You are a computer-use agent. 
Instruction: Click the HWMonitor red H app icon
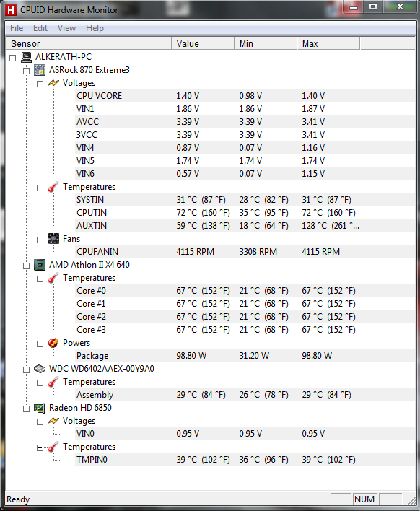10,10
